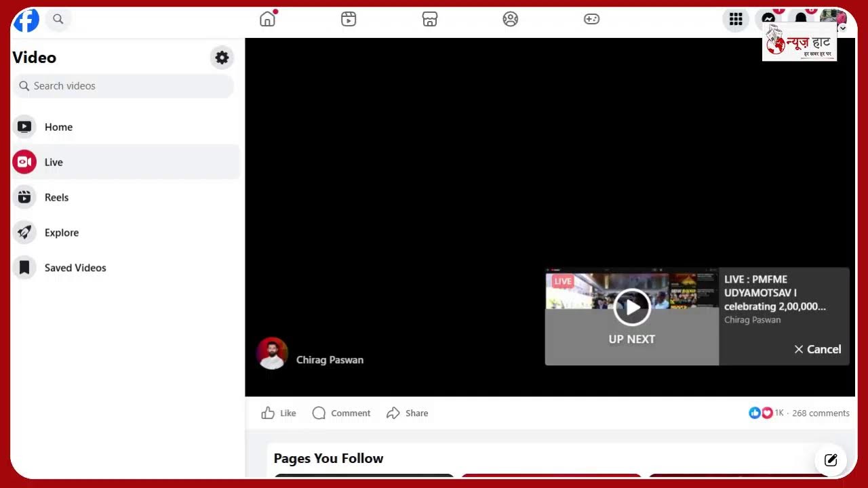
Task: Open Marketplace storefront icon
Action: point(430,19)
